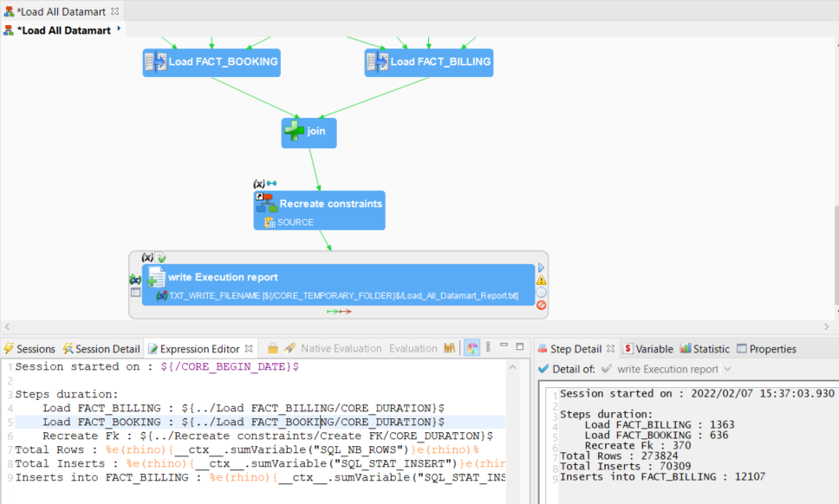
Task: Click the write Execution report file icon
Action: point(156,276)
